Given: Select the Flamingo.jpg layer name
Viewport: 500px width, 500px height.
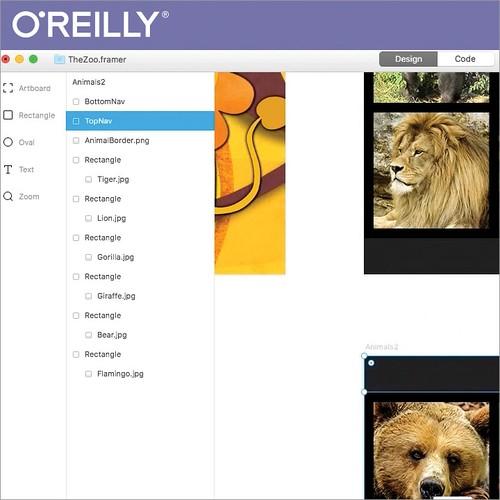Looking at the screenshot, I should (120, 374).
